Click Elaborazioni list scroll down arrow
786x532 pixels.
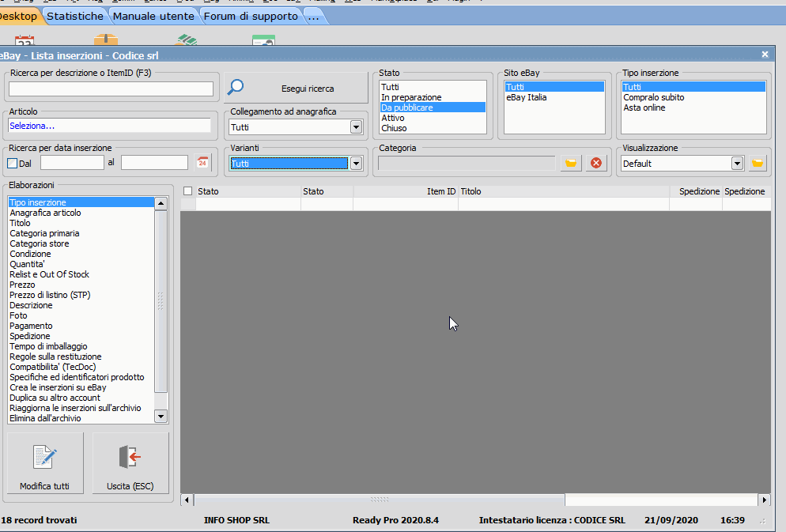161,417
